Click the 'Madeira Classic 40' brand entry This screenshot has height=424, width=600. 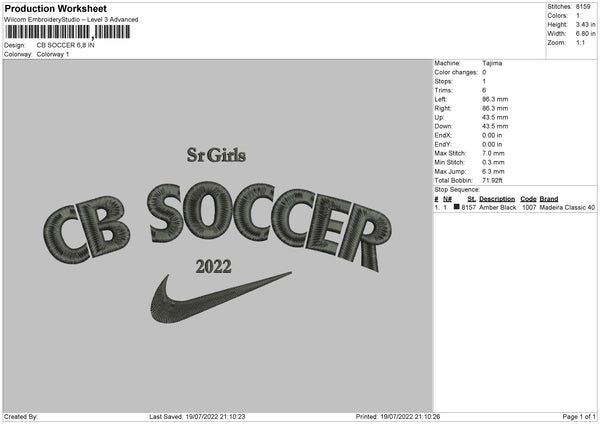567,207
